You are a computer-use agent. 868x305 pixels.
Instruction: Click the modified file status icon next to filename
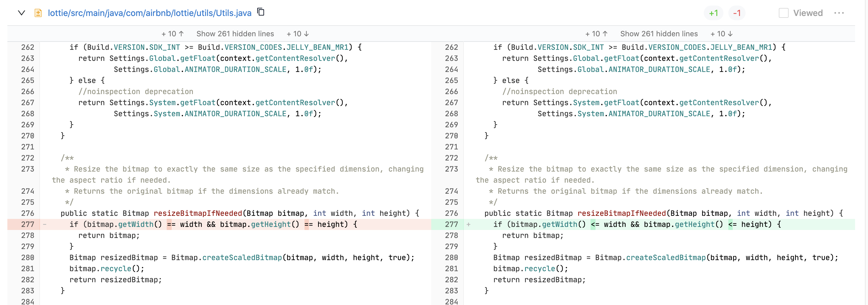(38, 13)
